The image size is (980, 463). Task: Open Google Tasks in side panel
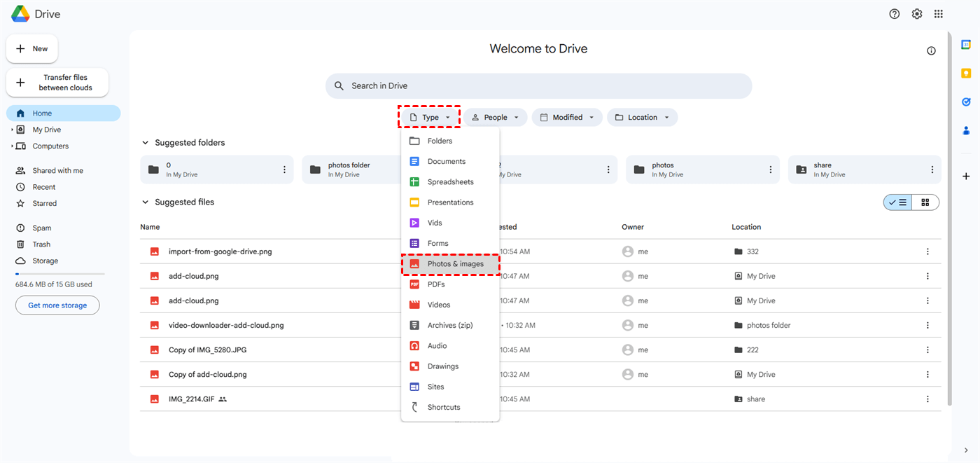point(966,102)
